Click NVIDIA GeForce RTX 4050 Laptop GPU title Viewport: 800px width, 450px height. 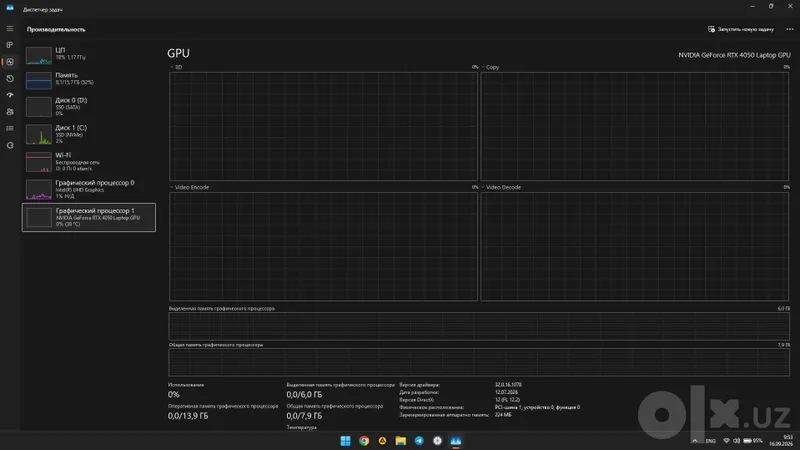click(x=734, y=55)
